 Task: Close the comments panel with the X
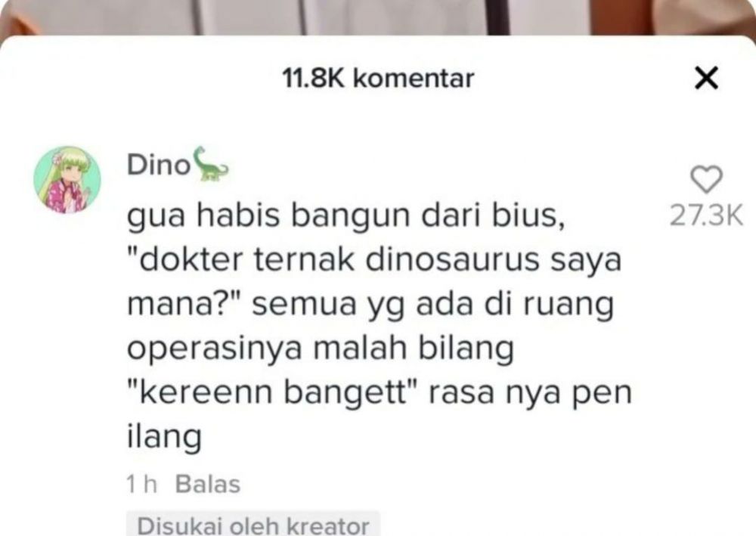[706, 78]
